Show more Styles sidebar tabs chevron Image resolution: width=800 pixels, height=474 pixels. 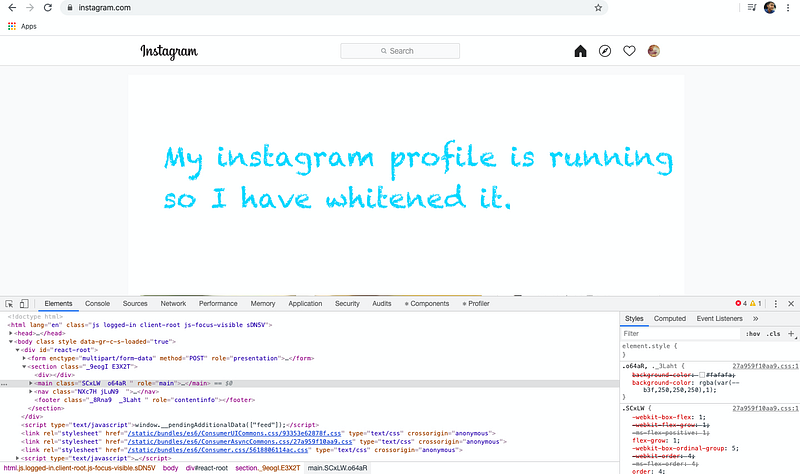tap(756, 318)
